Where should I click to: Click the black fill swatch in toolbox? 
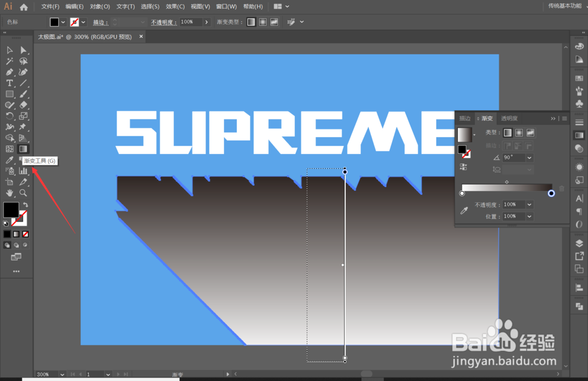(x=11, y=210)
